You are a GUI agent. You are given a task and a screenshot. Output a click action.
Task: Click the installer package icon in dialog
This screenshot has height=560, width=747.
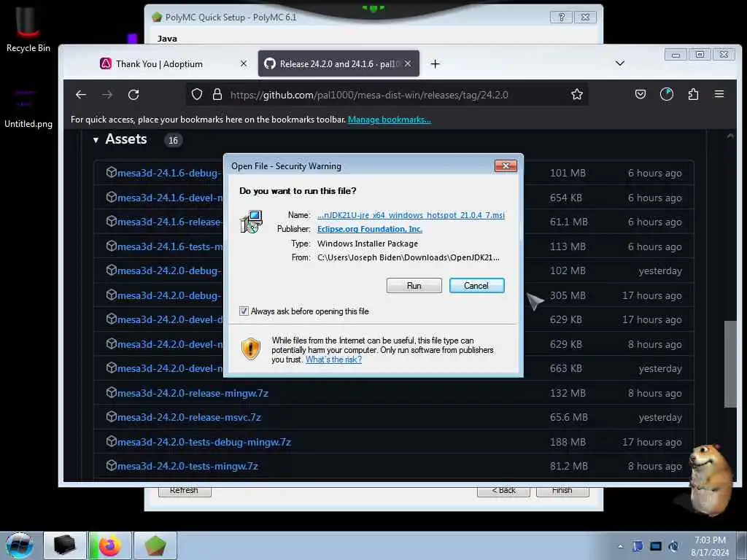click(x=251, y=222)
